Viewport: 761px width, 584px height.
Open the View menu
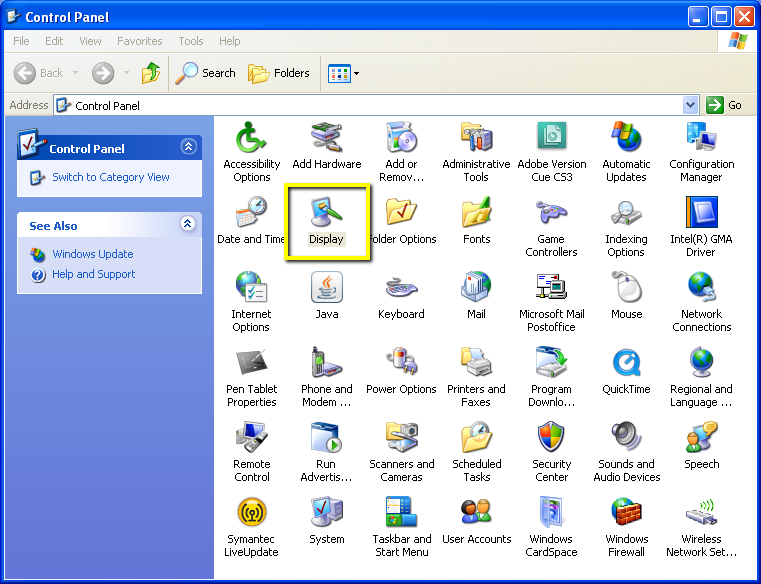click(x=90, y=41)
